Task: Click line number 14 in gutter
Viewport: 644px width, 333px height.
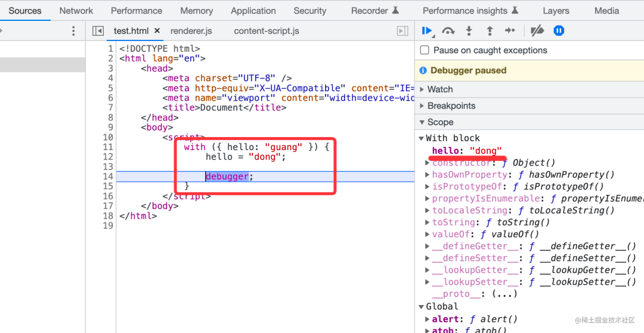Action: click(x=107, y=177)
